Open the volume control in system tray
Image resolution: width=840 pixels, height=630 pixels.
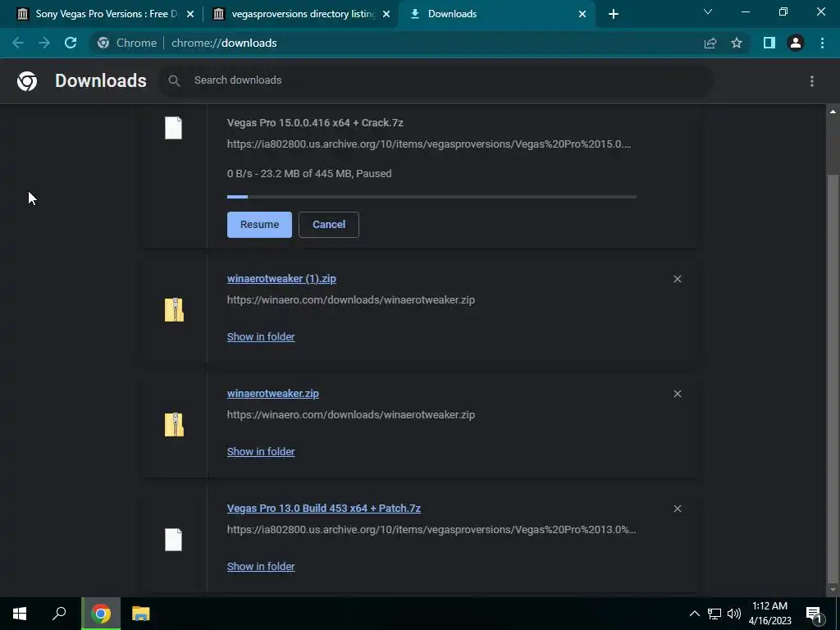point(734,614)
